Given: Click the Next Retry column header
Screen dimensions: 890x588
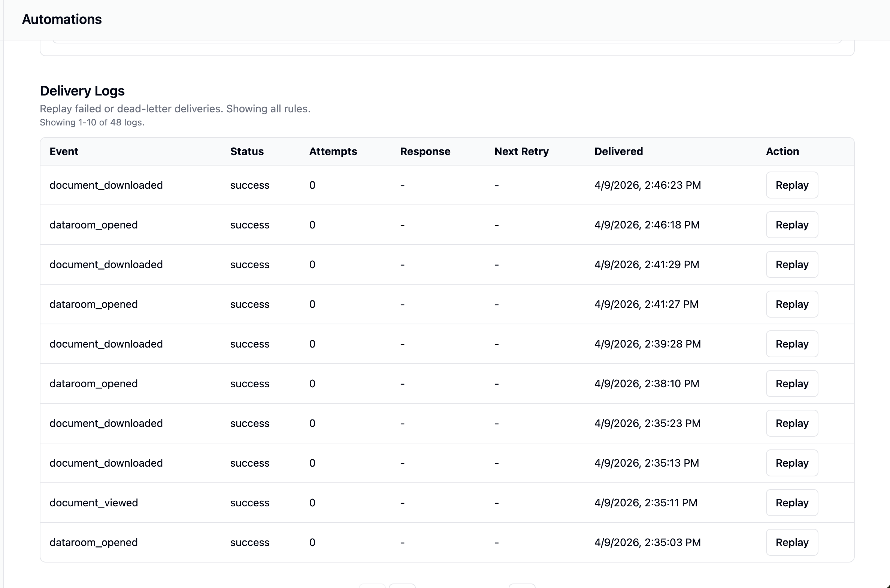Looking at the screenshot, I should tap(521, 151).
